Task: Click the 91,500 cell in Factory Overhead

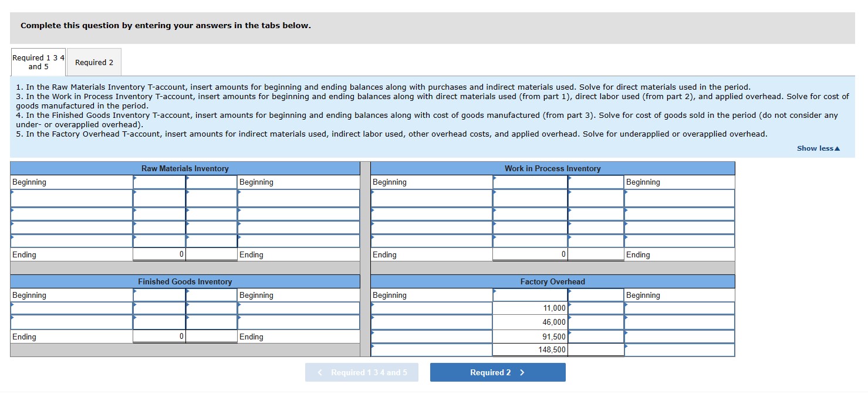Action: coord(528,336)
